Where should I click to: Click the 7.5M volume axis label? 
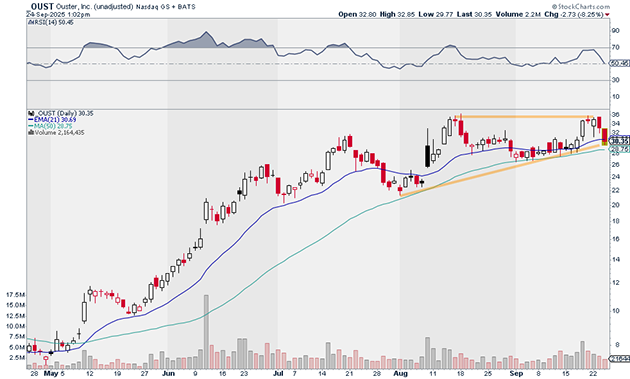coord(17,336)
